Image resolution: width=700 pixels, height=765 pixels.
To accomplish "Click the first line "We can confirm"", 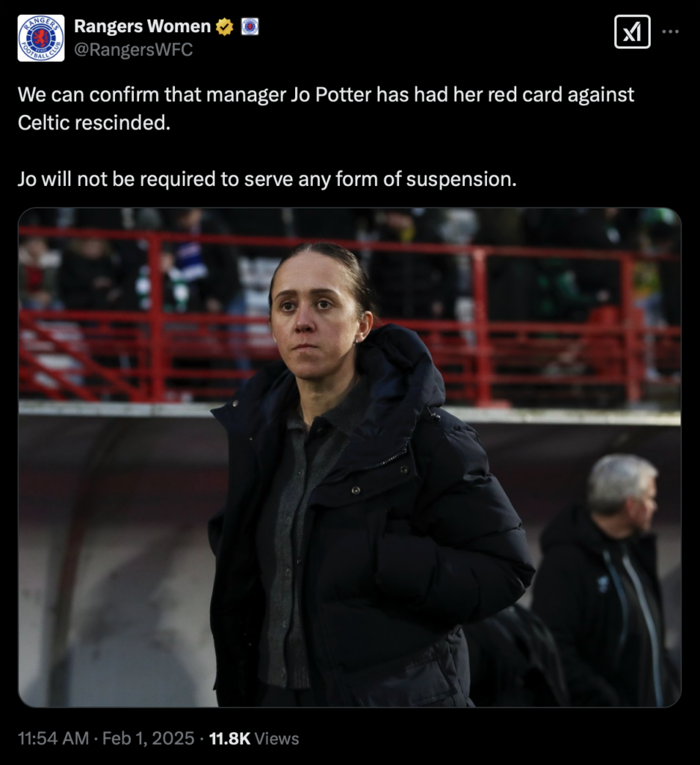I will [326, 95].
